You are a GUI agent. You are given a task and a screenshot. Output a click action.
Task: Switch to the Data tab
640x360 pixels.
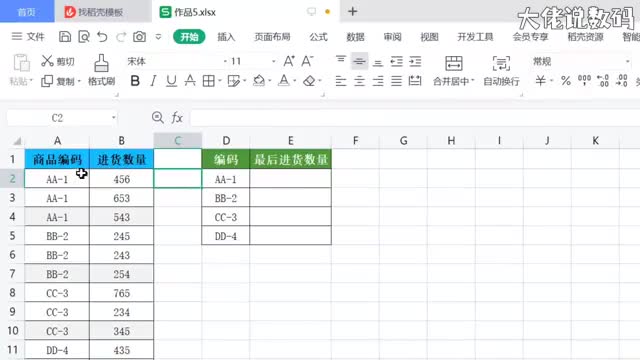click(x=355, y=37)
